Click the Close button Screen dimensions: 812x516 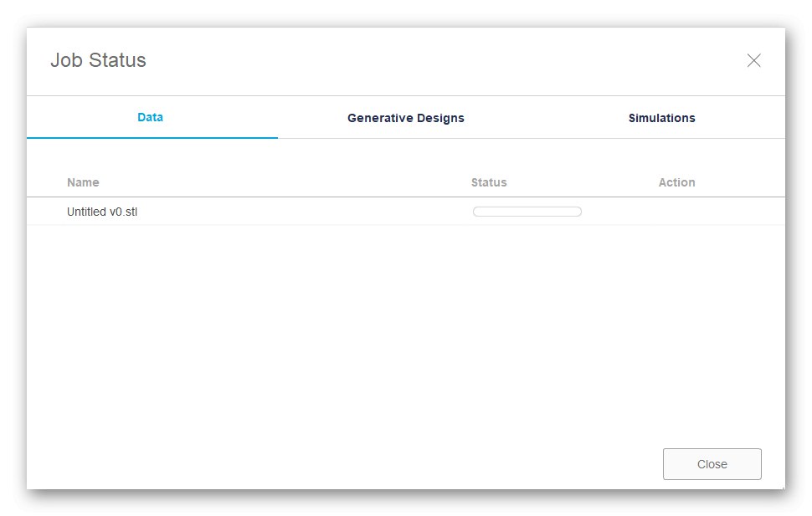712,464
